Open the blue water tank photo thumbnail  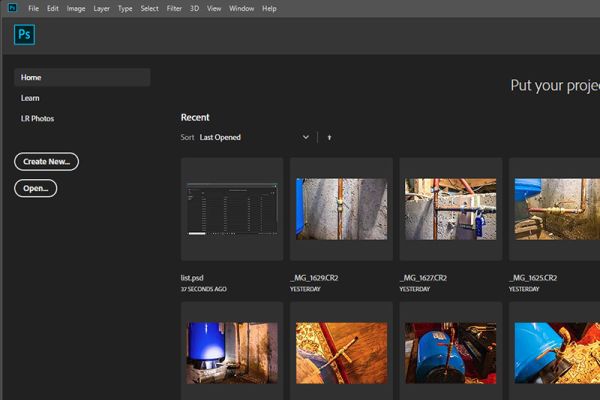232,351
